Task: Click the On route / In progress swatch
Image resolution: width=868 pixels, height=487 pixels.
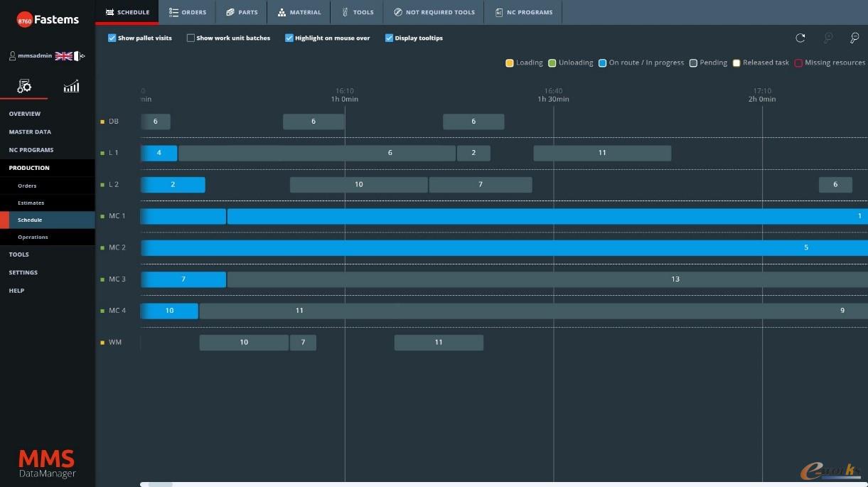Action: 602,63
